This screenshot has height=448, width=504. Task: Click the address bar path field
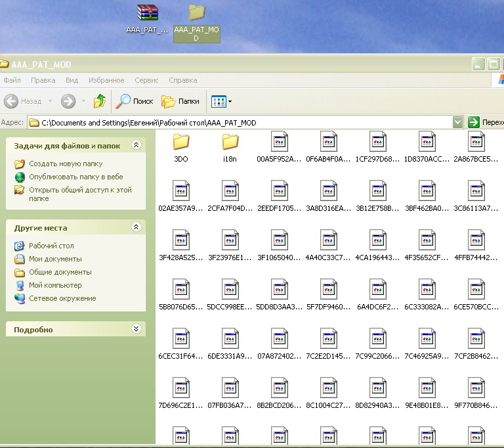point(243,122)
